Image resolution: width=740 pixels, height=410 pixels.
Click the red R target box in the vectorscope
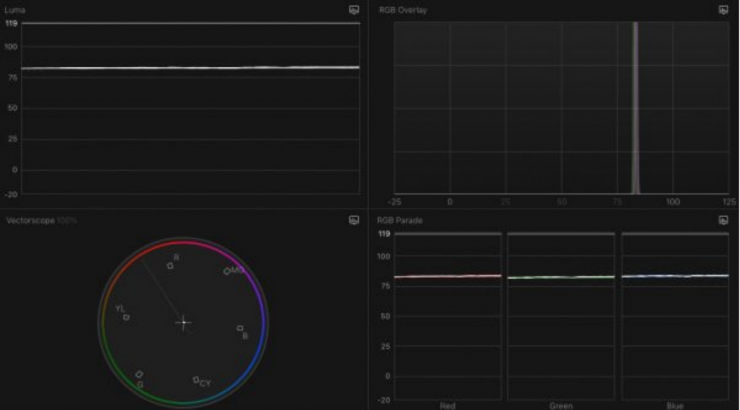click(x=170, y=265)
